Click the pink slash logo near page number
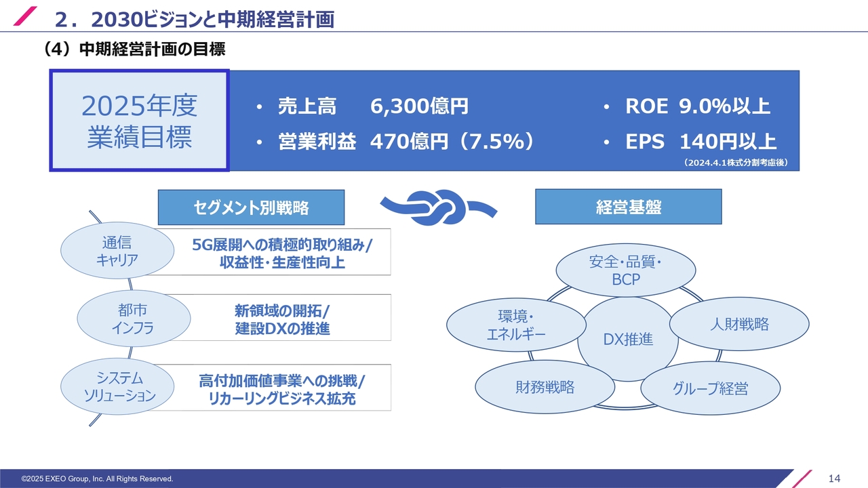This screenshot has width=868, height=488. click(x=802, y=479)
